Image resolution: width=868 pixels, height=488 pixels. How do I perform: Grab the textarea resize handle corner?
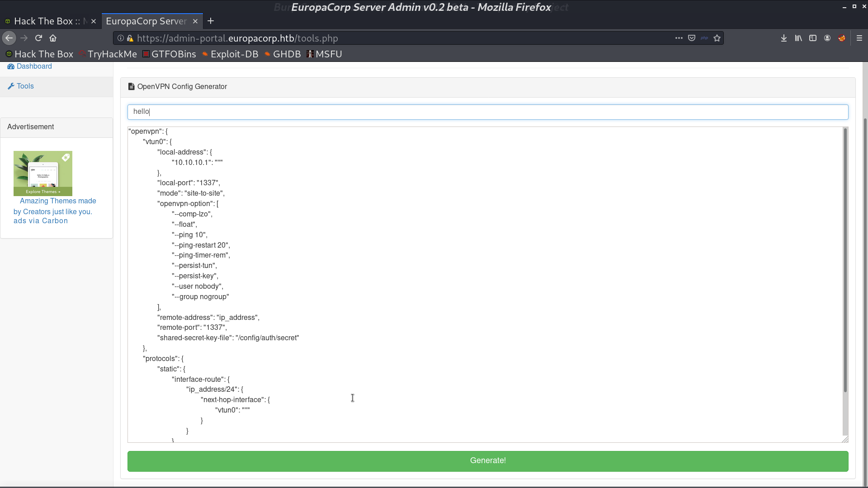pos(845,439)
